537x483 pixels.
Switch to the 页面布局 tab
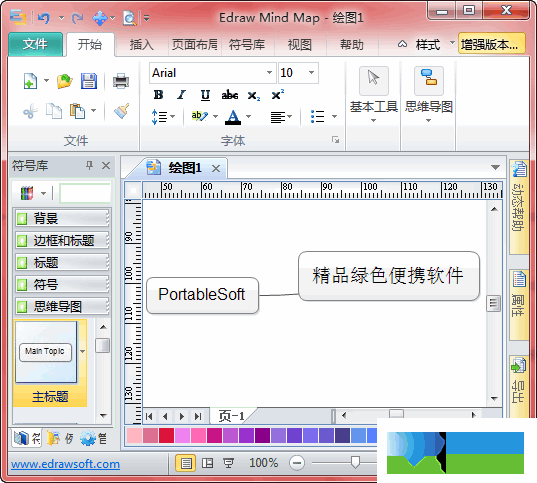coord(195,45)
